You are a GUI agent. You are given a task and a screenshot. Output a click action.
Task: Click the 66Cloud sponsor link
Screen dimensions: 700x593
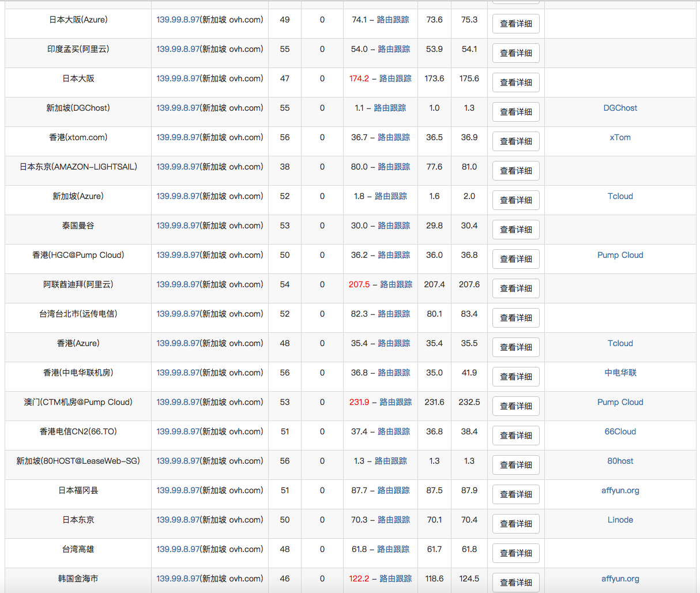tap(620, 432)
